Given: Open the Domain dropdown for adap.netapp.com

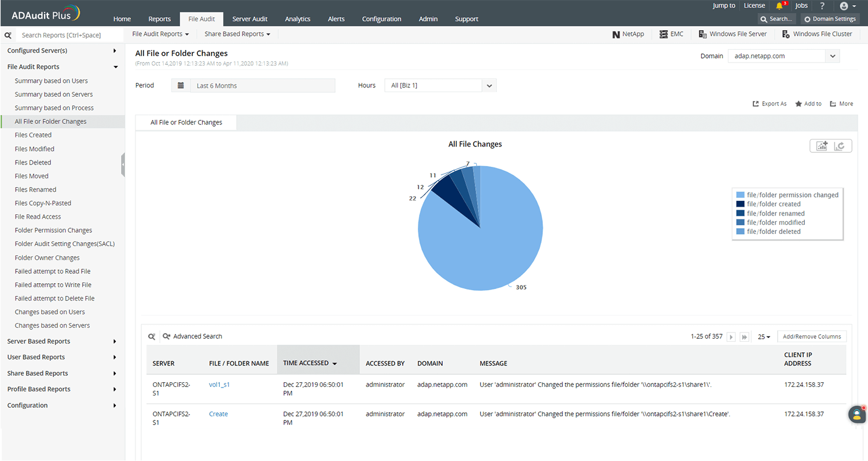Looking at the screenshot, I should 832,56.
